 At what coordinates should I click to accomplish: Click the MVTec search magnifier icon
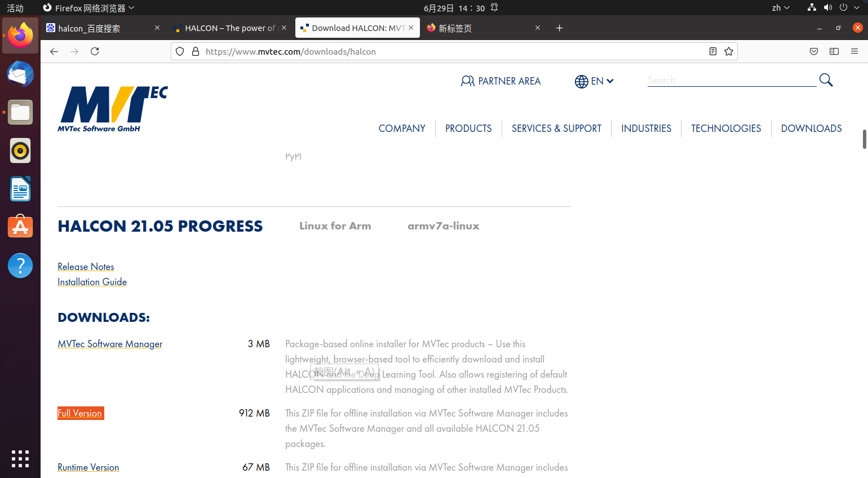(826, 80)
